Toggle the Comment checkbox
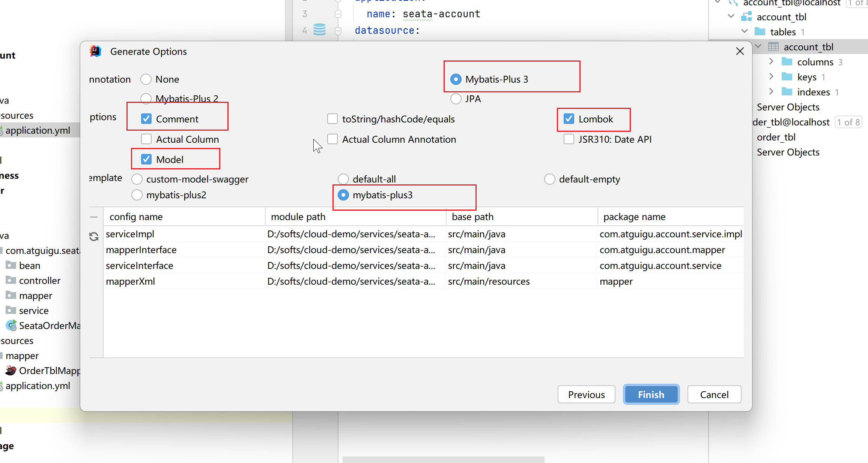Image resolution: width=868 pixels, height=463 pixels. [x=146, y=119]
